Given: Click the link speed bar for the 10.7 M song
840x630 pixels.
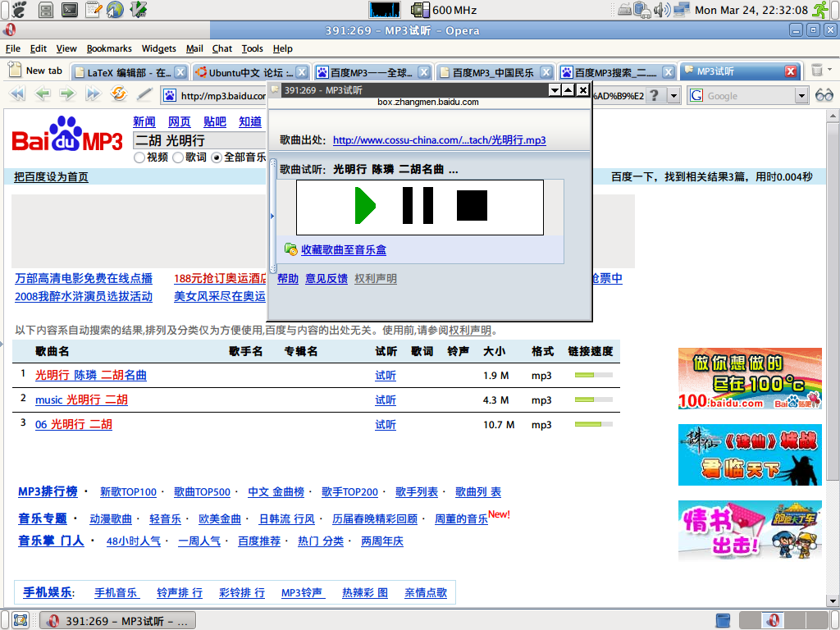Looking at the screenshot, I should coord(594,424).
